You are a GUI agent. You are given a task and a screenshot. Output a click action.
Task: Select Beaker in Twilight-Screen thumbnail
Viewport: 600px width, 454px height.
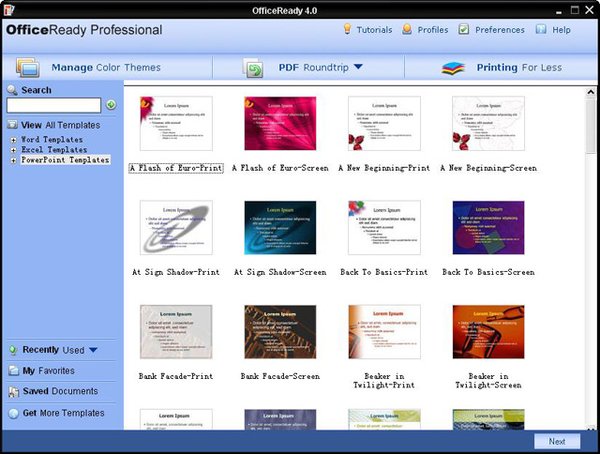(488, 332)
